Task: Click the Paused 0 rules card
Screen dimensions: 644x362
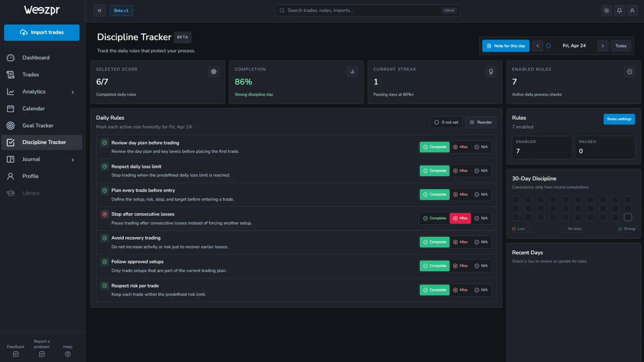Action: click(605, 147)
